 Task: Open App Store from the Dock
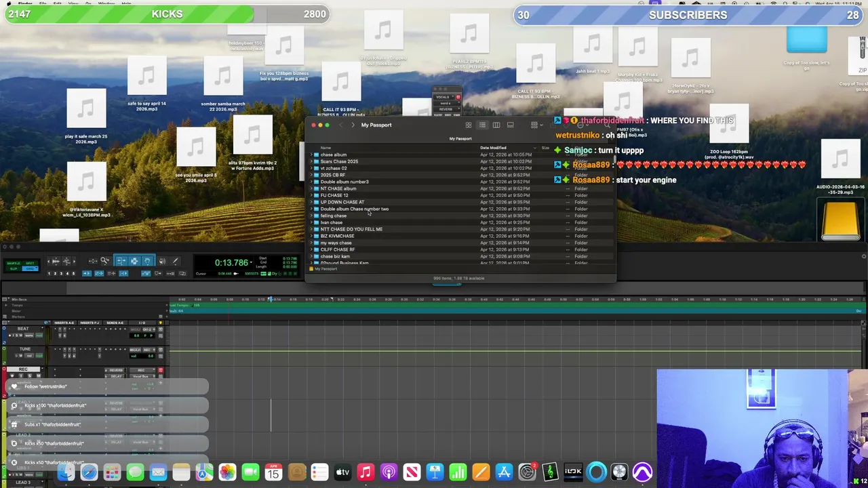(504, 472)
